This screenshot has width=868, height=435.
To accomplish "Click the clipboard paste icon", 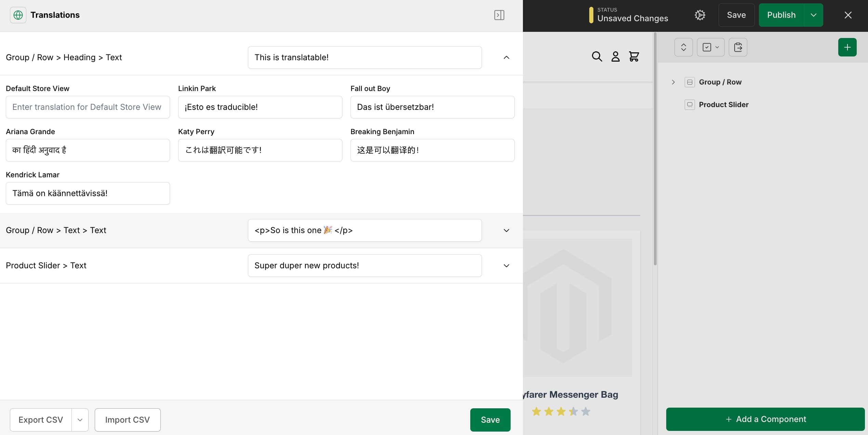I will tap(738, 47).
